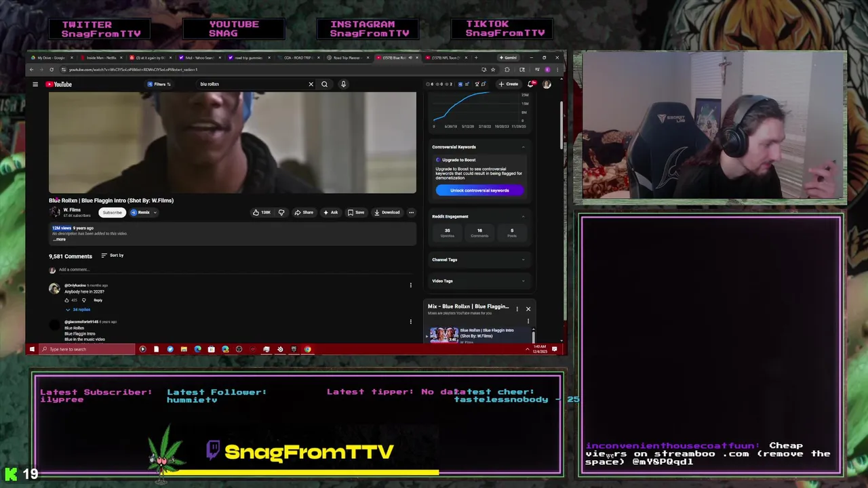Open YouTube notifications bell
This screenshot has width=868, height=488.
coord(531,84)
